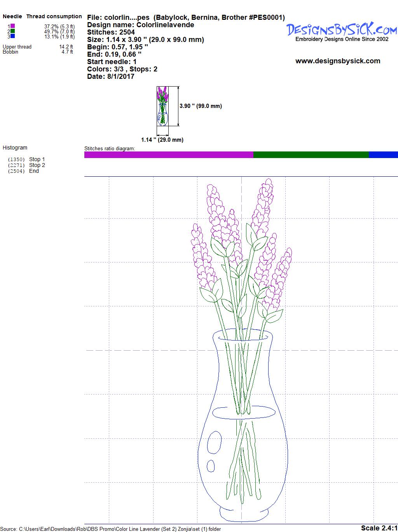398x532 pixels.
Task: Click the 1.14" width dimension label
Action: coord(162,140)
